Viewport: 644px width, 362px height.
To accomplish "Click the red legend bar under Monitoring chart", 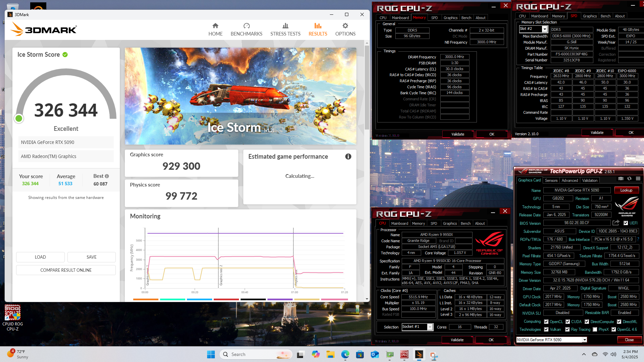I will click(226, 299).
